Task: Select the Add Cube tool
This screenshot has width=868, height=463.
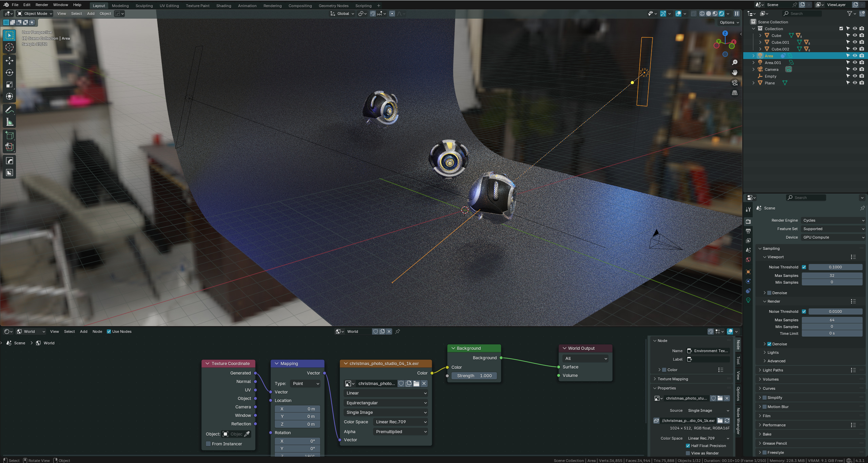Action: (9, 135)
